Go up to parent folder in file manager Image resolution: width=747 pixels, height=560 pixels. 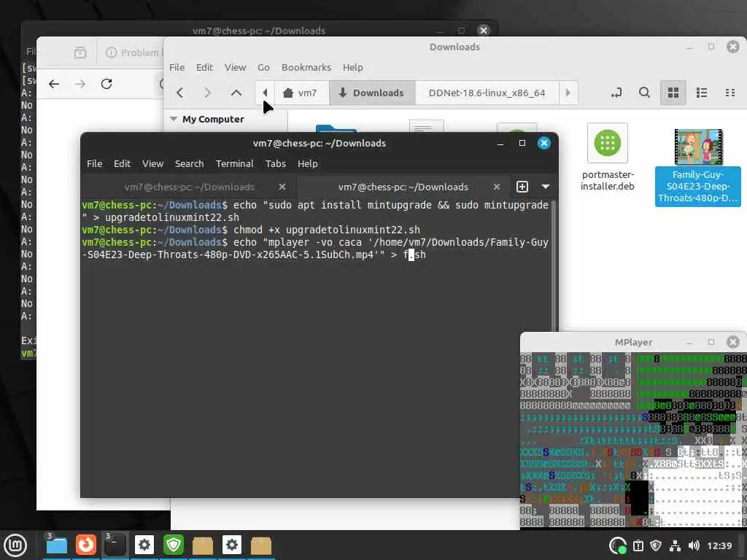(x=236, y=93)
